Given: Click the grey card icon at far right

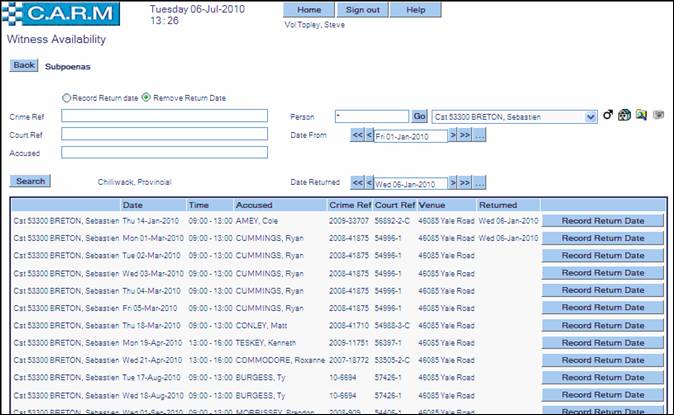Looking at the screenshot, I should click(x=658, y=116).
